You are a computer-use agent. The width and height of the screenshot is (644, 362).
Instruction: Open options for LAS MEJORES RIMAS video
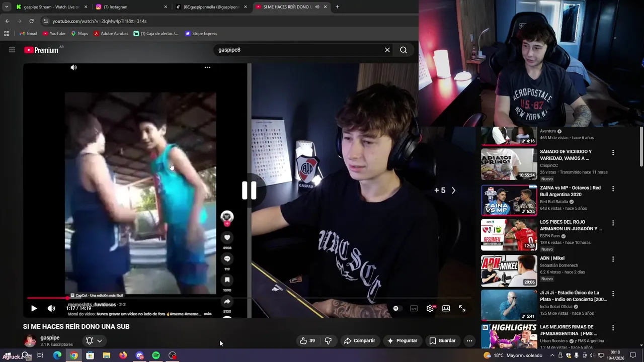pyautogui.click(x=613, y=328)
